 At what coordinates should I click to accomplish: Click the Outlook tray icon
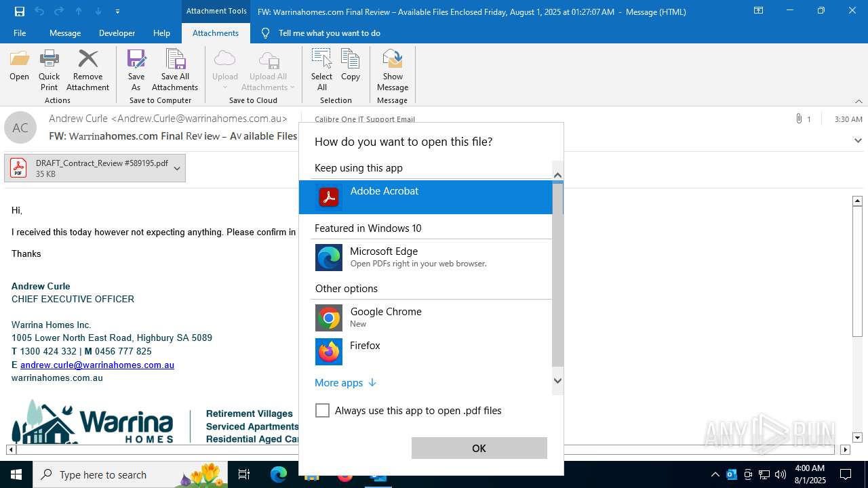coord(731,474)
